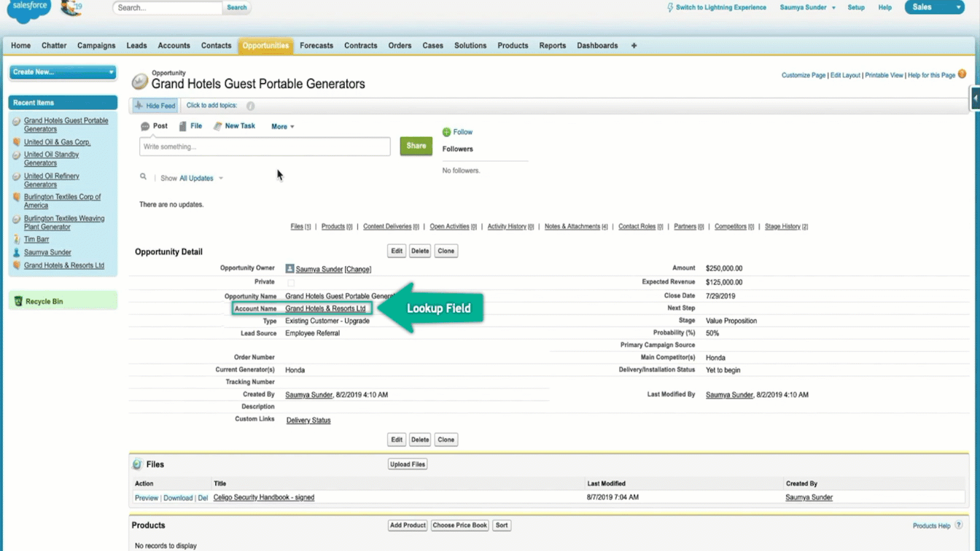This screenshot has height=551, width=980.
Task: Jump to the Stage History related list
Action: pos(782,227)
